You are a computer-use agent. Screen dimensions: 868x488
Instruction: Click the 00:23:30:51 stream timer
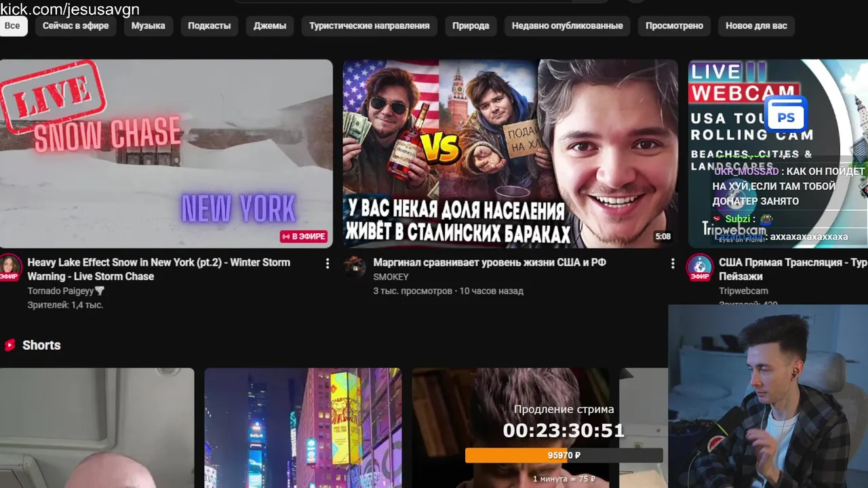pyautogui.click(x=564, y=430)
